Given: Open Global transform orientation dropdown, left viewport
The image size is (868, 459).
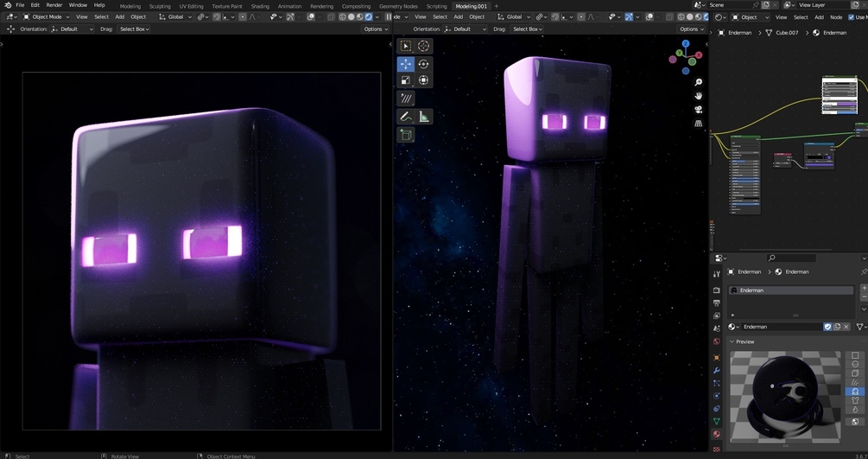Looking at the screenshot, I should point(175,17).
